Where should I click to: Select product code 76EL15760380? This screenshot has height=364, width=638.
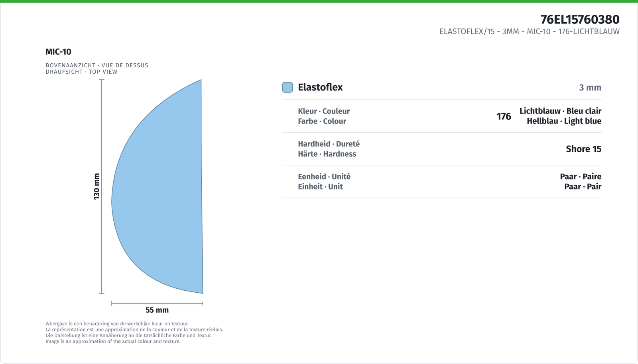coord(580,20)
